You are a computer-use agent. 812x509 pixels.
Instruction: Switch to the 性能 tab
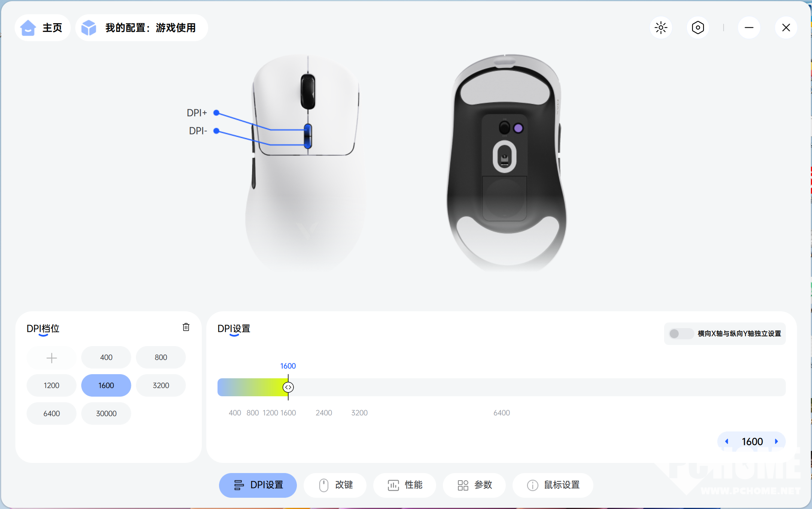(x=405, y=485)
